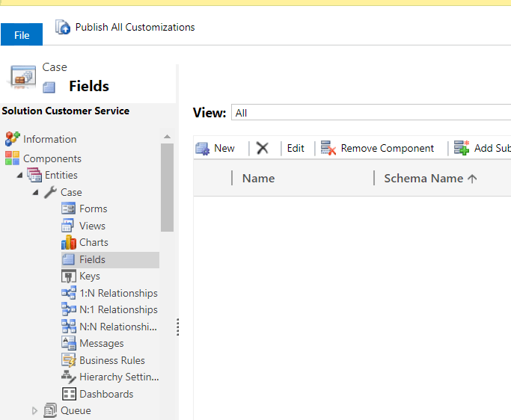Click the Publish All Customizations icon

[63, 28]
